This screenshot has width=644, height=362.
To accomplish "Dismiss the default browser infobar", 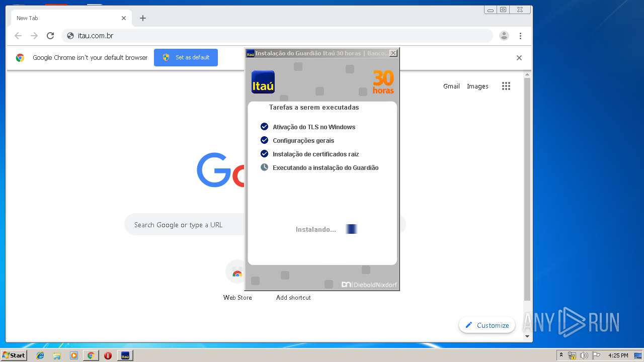I will pyautogui.click(x=519, y=58).
